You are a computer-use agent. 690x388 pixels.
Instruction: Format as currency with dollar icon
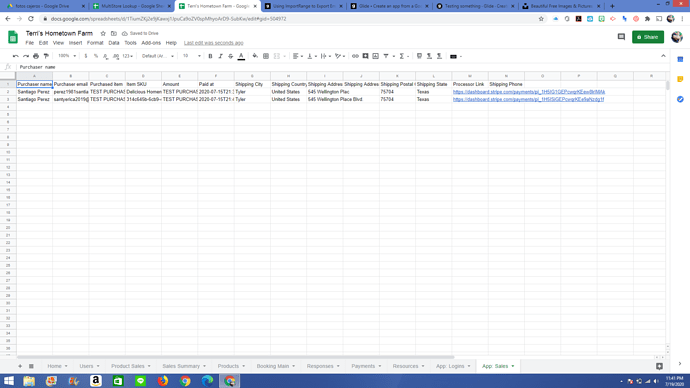(x=86, y=56)
